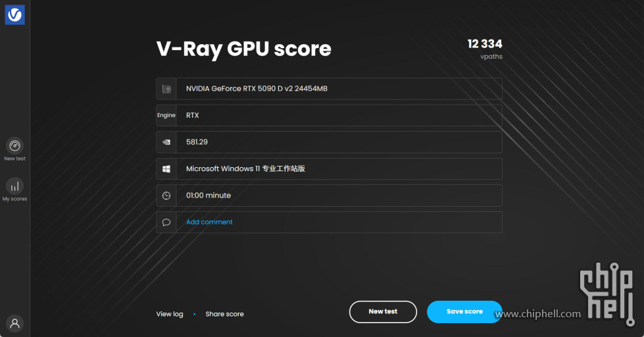Open the user account profile icon
The width and height of the screenshot is (644, 337).
click(x=14, y=323)
